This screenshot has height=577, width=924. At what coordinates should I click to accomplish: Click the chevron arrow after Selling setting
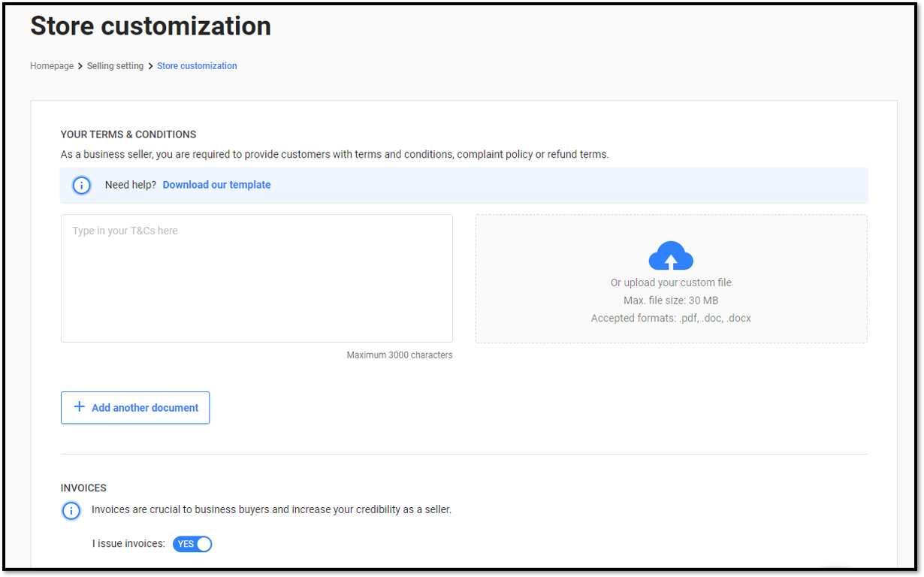[x=150, y=66]
